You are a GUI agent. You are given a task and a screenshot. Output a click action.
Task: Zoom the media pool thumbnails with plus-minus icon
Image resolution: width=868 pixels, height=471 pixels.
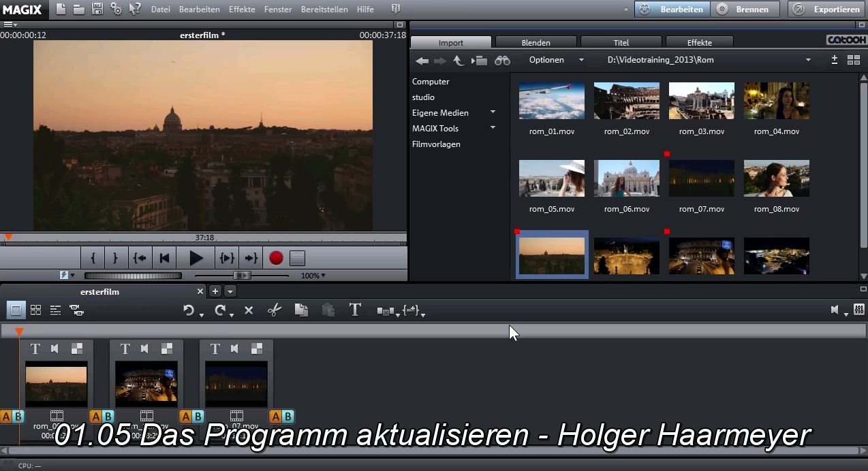coord(834,60)
